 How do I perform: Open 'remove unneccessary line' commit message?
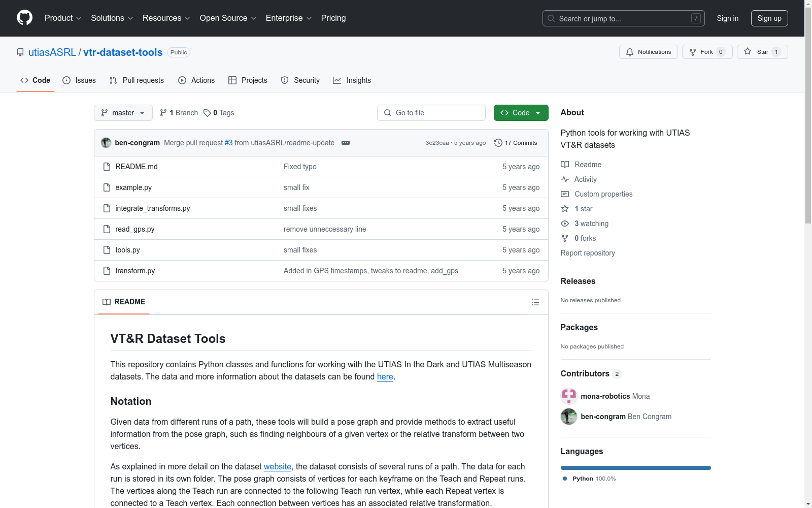pyautogui.click(x=325, y=229)
